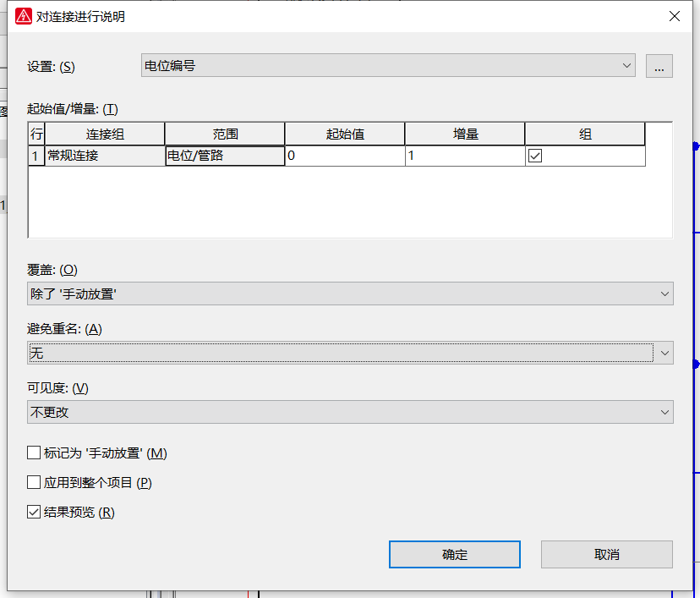Click the EPLAN app icon in title bar

pos(24,16)
